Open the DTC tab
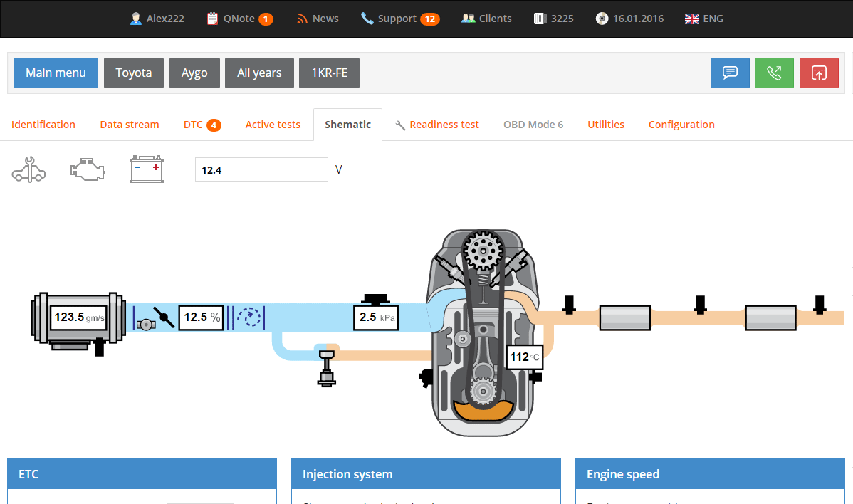Viewport: 853px width, 504px height. [202, 125]
